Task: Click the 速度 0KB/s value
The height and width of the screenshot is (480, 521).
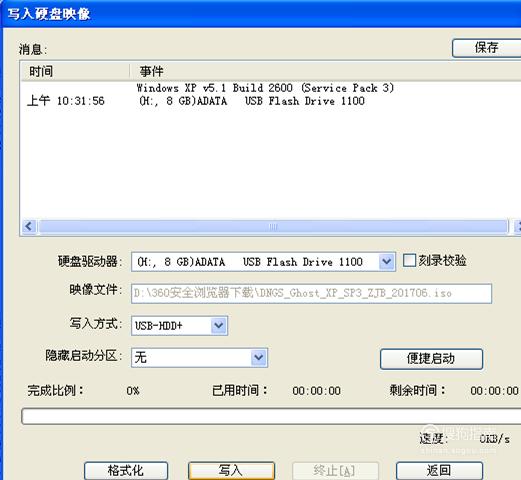Action: coord(495,439)
